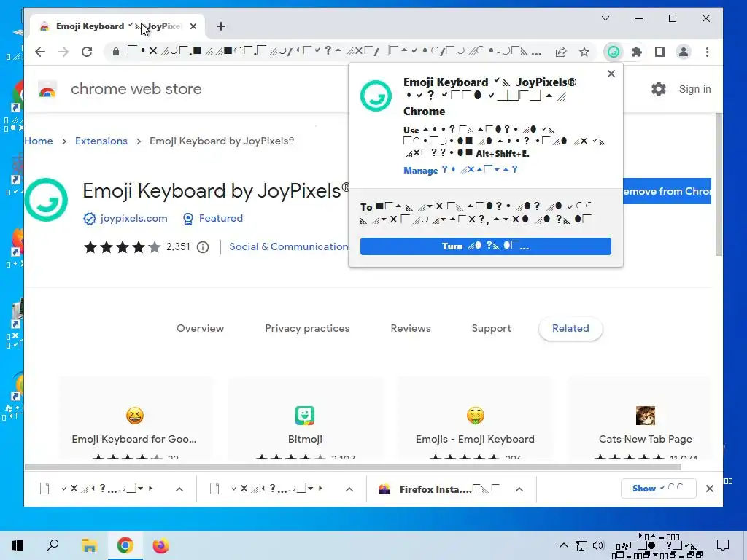
Task: Click the horizontal scrollbar below related extensions
Action: (353, 467)
